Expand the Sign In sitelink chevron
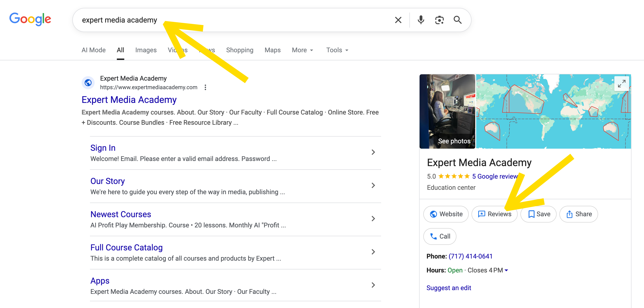Viewport: 644px width, 308px height. [x=373, y=152]
